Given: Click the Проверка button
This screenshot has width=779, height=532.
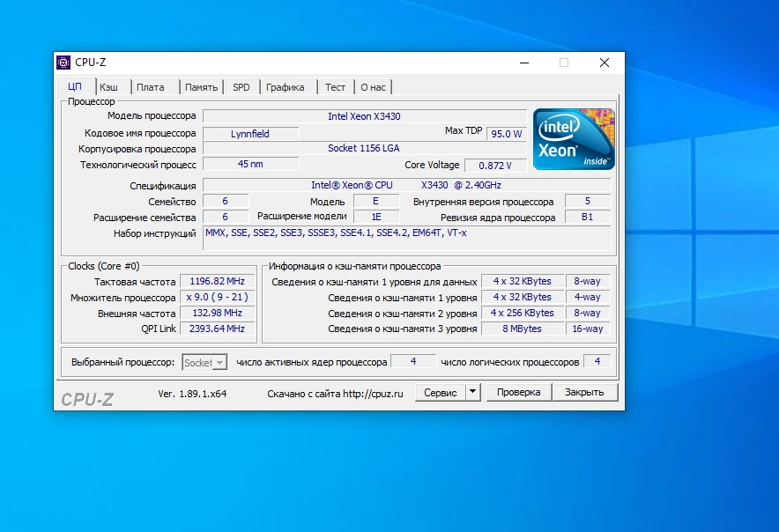Looking at the screenshot, I should [519, 392].
